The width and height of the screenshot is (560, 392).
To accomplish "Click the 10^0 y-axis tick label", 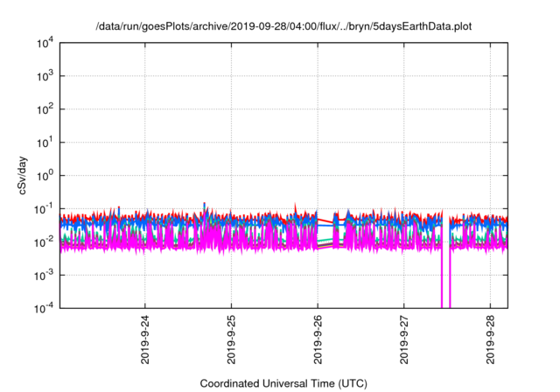I will coord(45,176).
